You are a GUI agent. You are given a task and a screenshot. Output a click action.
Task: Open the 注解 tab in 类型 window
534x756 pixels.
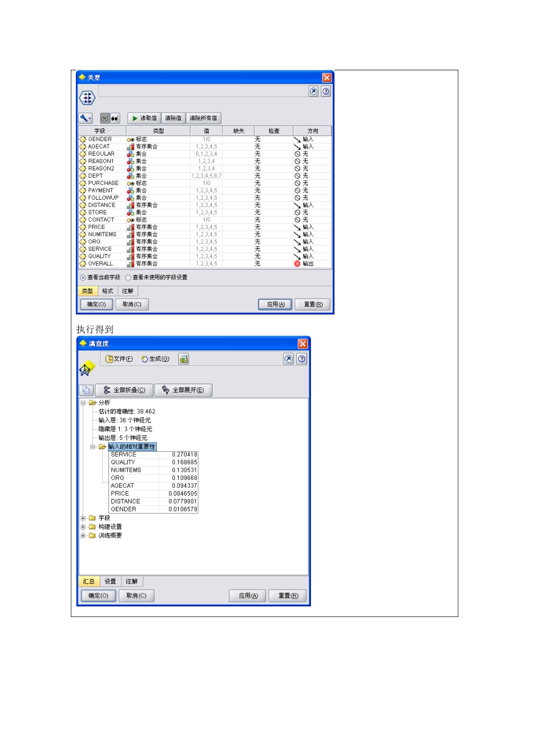[128, 291]
